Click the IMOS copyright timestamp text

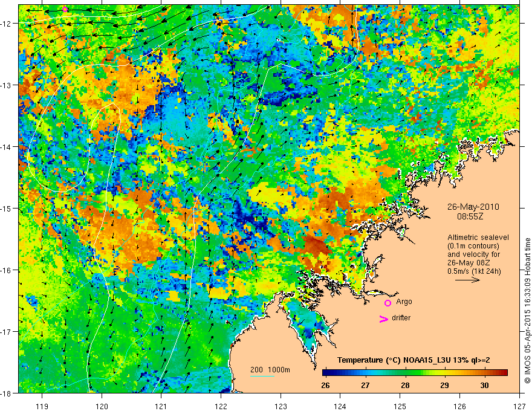pyautogui.click(x=527, y=310)
